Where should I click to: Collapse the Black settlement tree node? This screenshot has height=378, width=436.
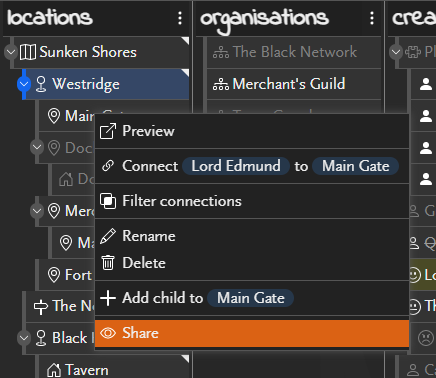click(x=24, y=338)
